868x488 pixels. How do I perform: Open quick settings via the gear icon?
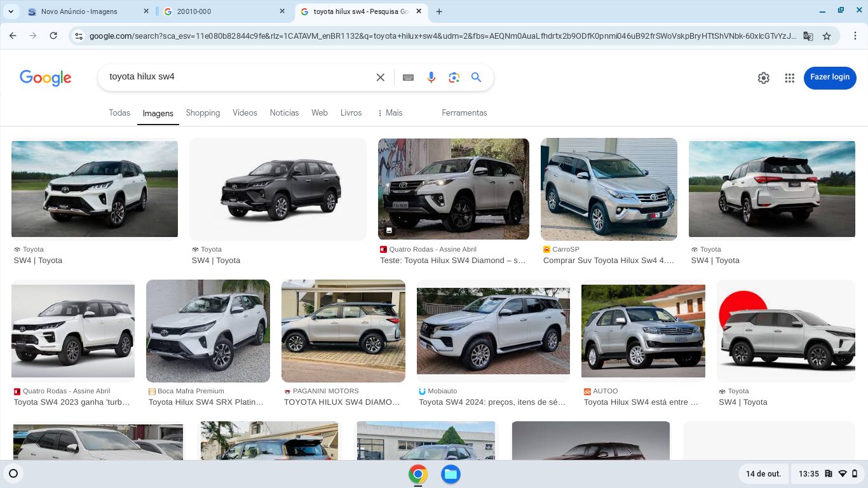(x=763, y=78)
